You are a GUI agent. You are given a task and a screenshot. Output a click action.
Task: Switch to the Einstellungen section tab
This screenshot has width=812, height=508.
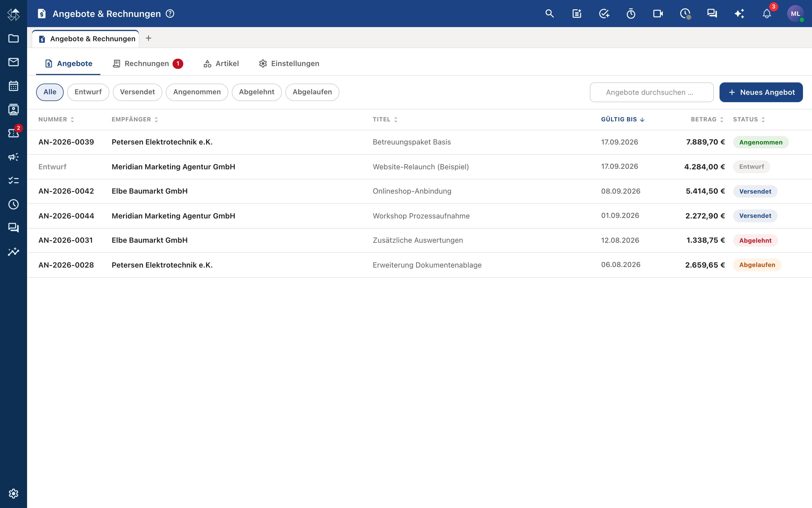point(289,63)
